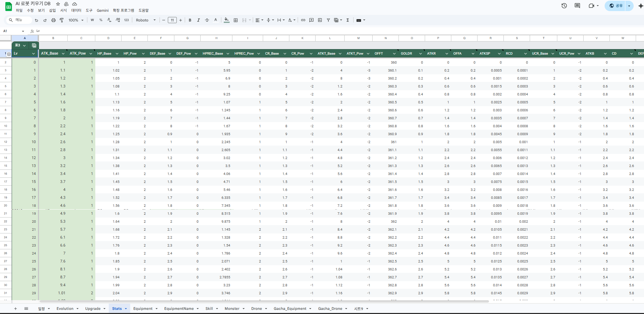The image size is (644, 314).
Task: Open the Roboto font dropdown
Action: pyautogui.click(x=146, y=20)
